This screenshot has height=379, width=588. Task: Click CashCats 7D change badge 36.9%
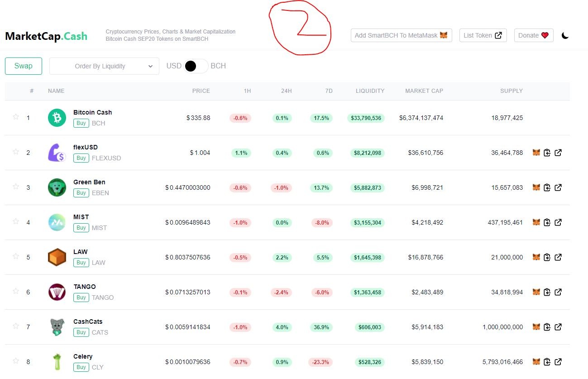click(321, 327)
